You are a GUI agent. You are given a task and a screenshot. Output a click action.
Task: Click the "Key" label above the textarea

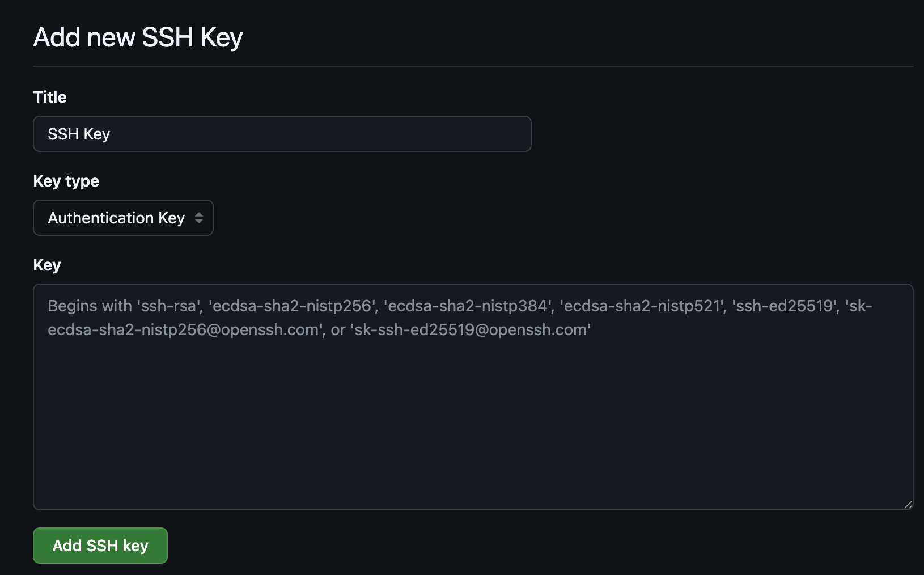coord(47,265)
